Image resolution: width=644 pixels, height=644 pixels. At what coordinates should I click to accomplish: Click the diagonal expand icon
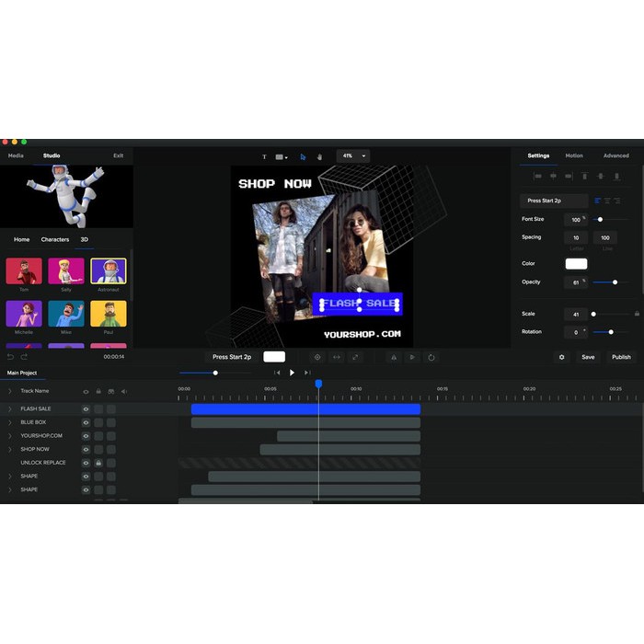point(355,357)
